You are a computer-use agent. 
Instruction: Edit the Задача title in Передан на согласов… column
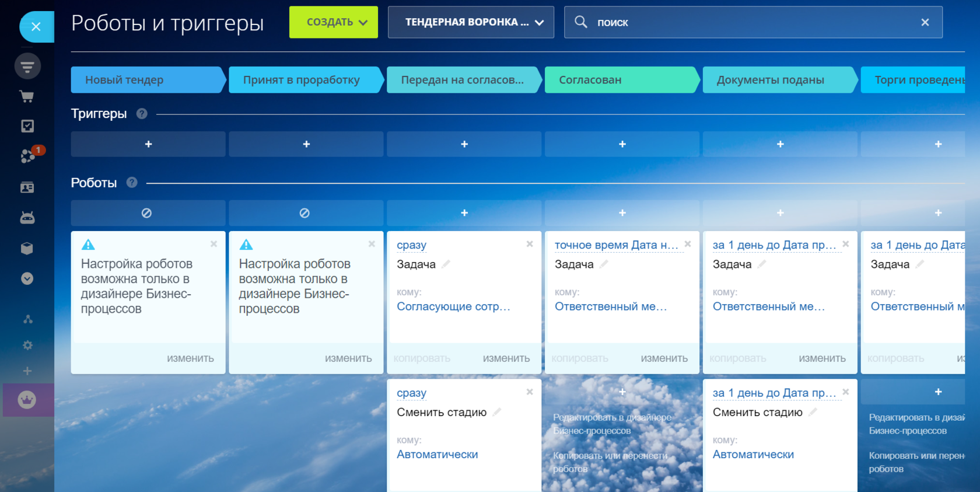click(x=446, y=264)
